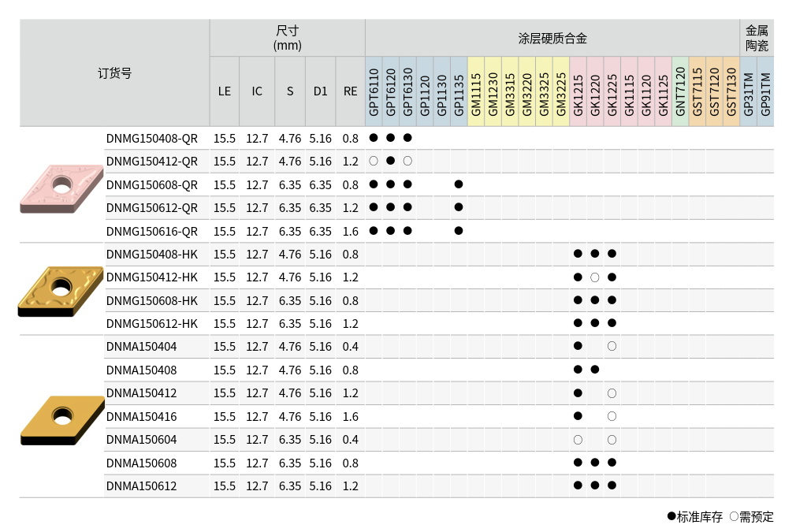
Task: Click the GPT6120 filled dot for DNMG150412-QR
Action: pyautogui.click(x=390, y=161)
